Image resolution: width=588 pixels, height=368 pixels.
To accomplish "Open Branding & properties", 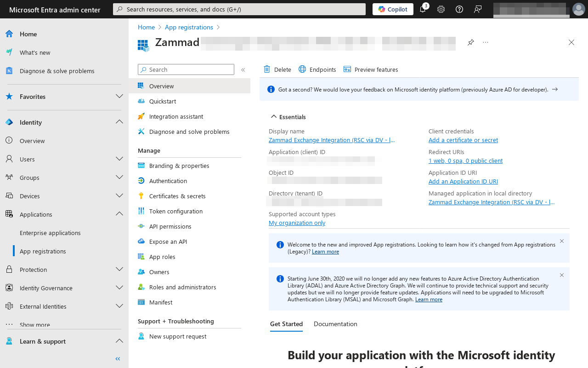I will click(x=189, y=166).
